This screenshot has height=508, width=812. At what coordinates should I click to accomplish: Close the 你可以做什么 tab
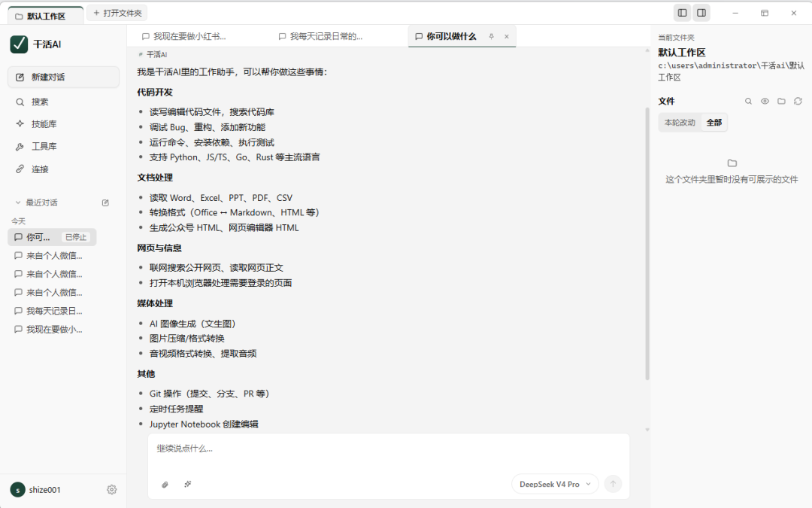(x=507, y=36)
